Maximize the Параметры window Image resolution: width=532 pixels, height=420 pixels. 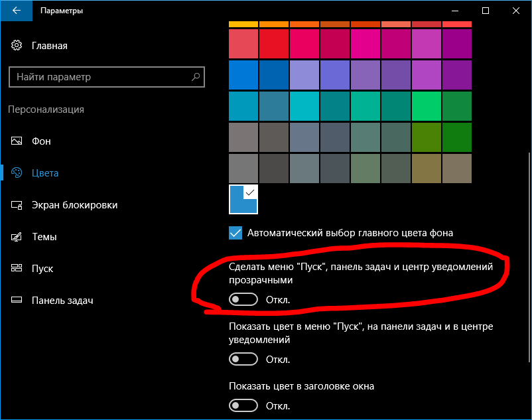point(486,11)
